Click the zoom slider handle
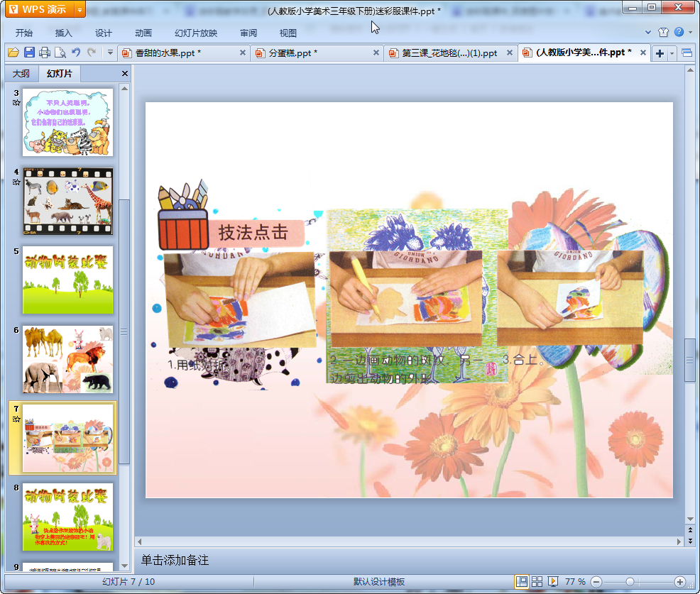The image size is (700, 594). tap(630, 582)
